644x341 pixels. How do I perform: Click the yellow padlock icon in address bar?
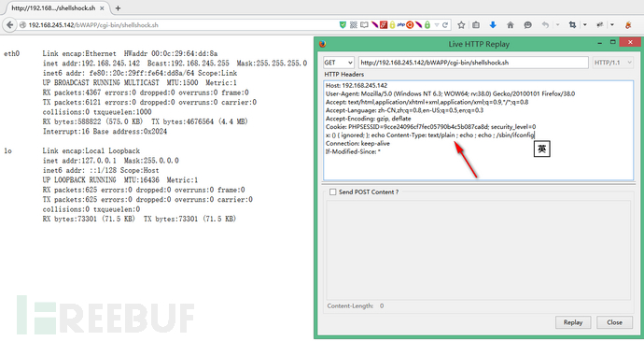pyautogui.click(x=392, y=25)
